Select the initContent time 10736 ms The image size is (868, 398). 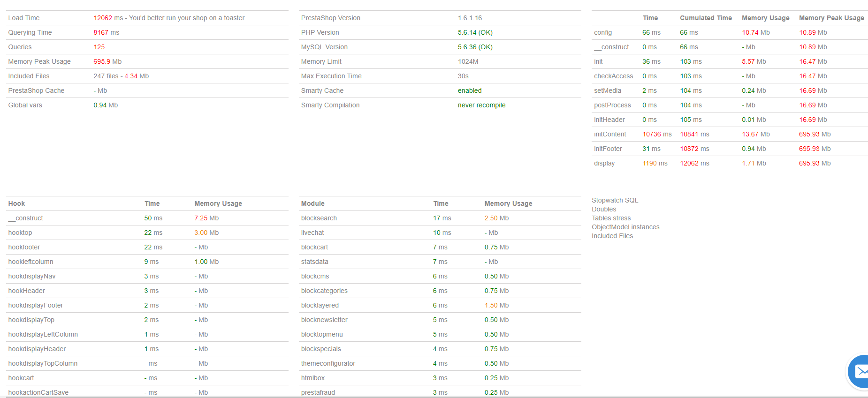pos(657,134)
